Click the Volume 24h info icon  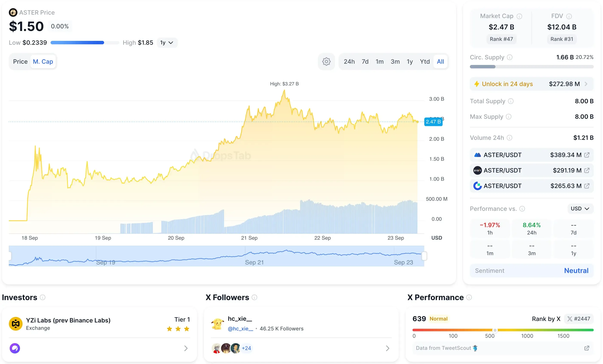click(510, 137)
